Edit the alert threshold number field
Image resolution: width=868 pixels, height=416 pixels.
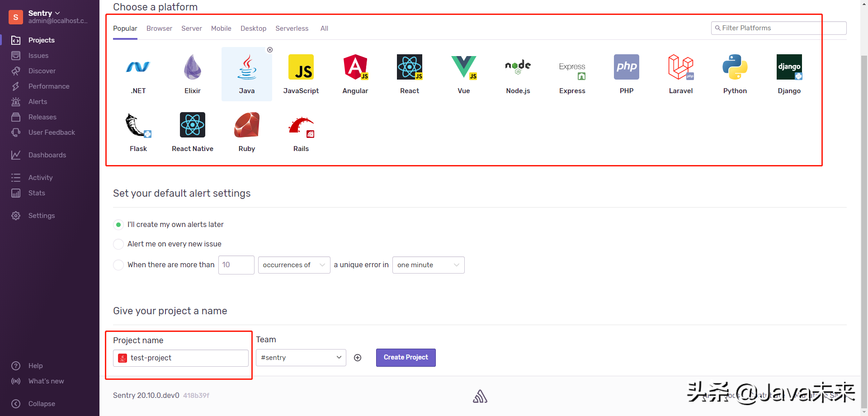click(x=236, y=265)
